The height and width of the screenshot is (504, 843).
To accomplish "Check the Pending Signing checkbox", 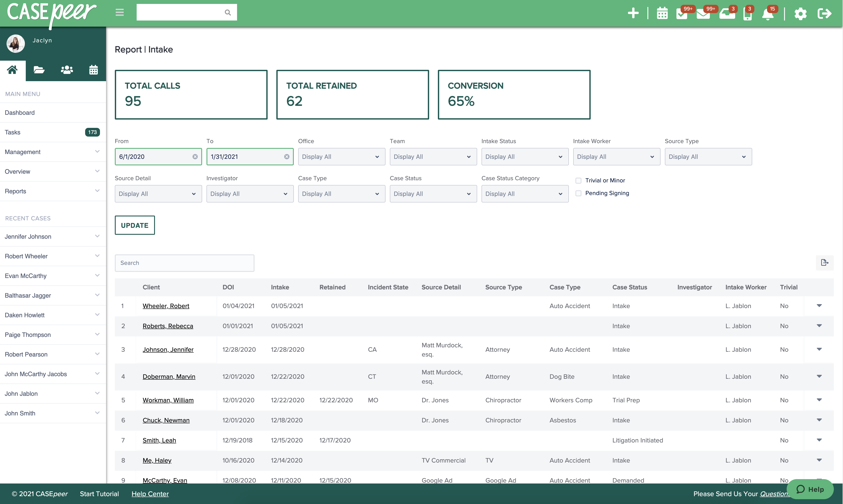I will [x=578, y=193].
